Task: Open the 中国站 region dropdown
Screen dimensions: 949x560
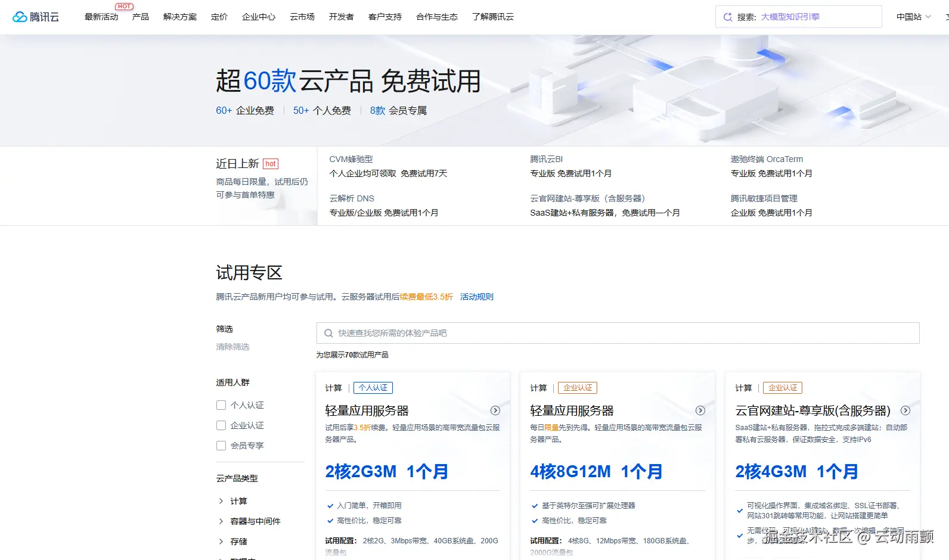Action: coord(913,17)
